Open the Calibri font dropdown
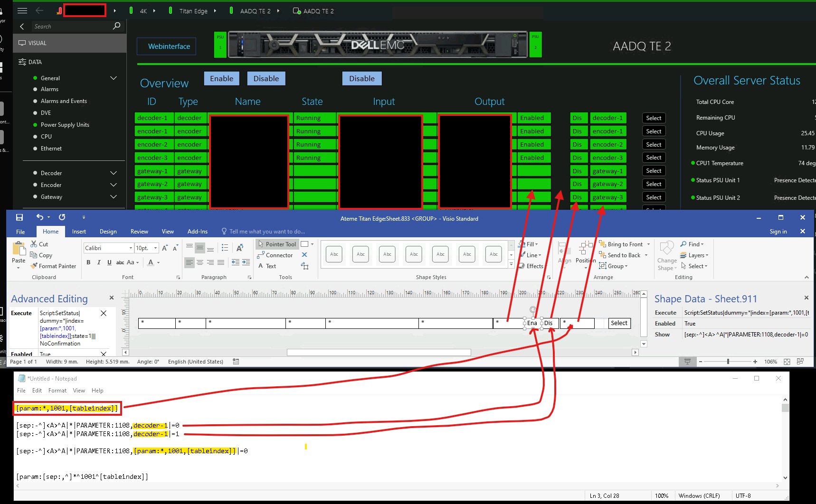This screenshot has width=816, height=504. [x=131, y=248]
